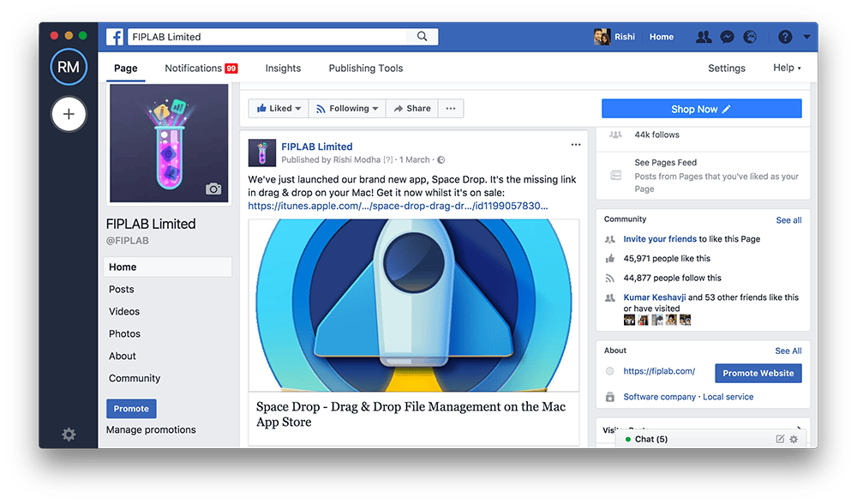This screenshot has height=504, width=857.
Task: Open the Help dropdown menu
Action: pos(787,68)
